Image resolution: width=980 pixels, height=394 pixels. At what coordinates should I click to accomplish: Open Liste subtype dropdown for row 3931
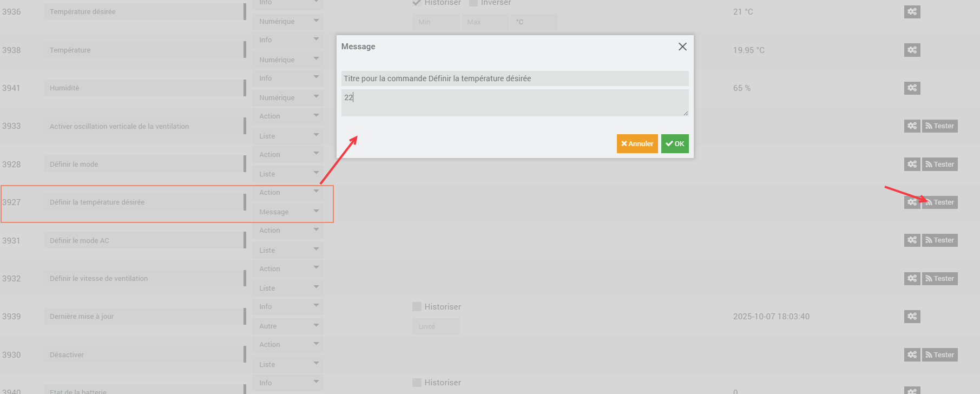point(288,250)
